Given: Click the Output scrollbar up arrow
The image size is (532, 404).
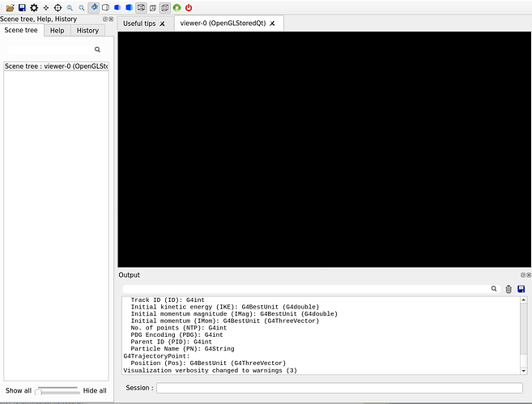Looking at the screenshot, I should coord(524,300).
